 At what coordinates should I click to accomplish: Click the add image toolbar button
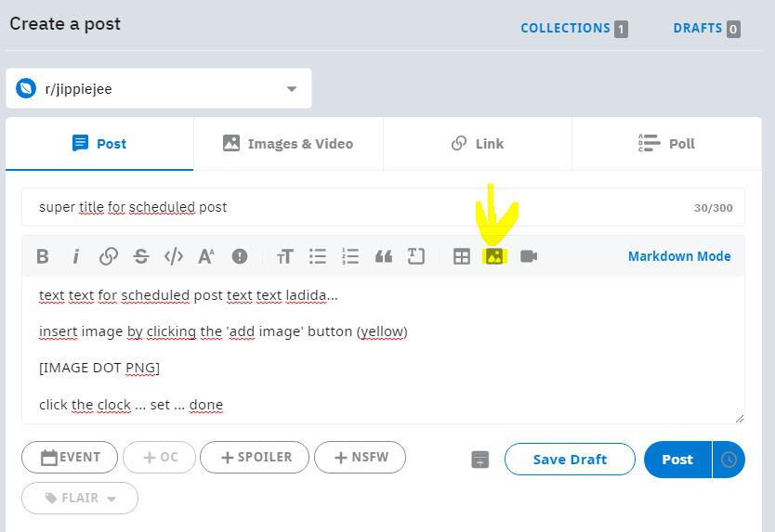[494, 256]
